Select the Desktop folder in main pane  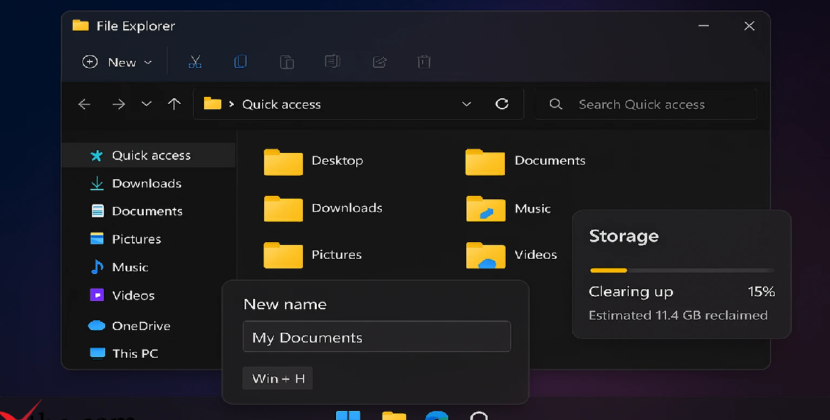coord(313,161)
